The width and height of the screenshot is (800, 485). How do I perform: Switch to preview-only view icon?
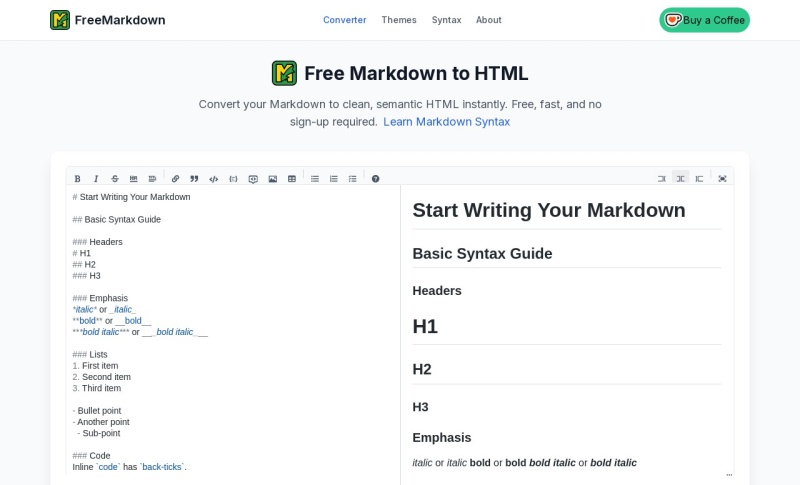699,178
